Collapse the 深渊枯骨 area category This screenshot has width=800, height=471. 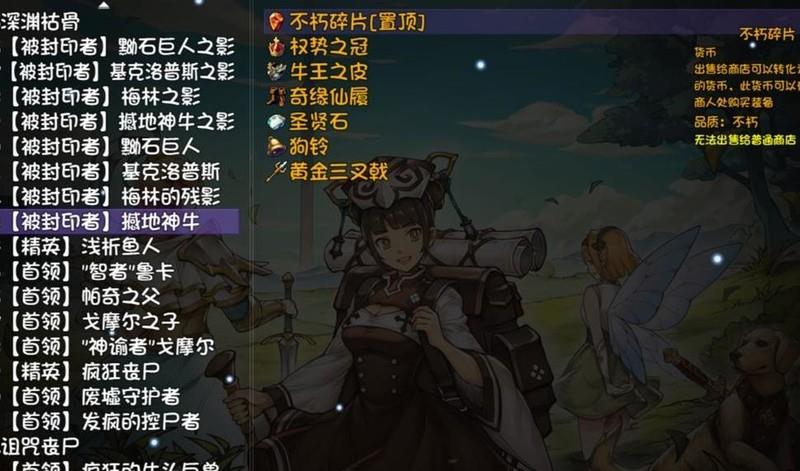click(x=40, y=22)
